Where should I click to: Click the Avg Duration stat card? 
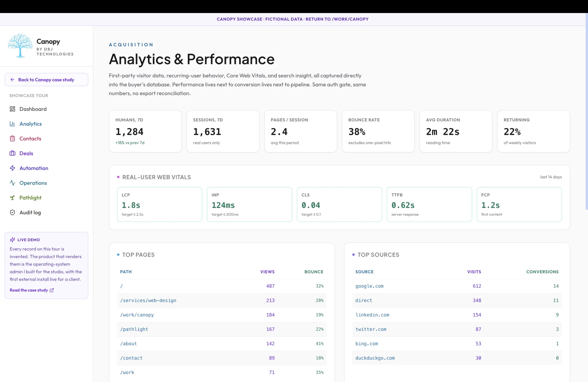pyautogui.click(x=456, y=131)
